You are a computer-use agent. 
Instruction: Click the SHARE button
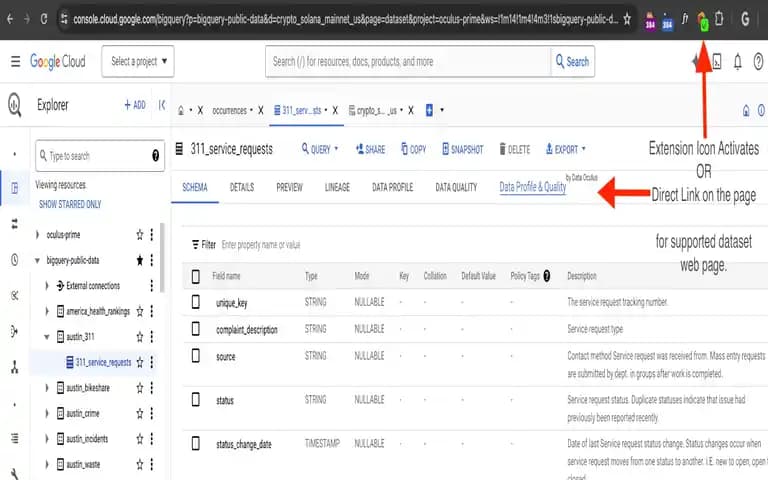click(x=370, y=149)
